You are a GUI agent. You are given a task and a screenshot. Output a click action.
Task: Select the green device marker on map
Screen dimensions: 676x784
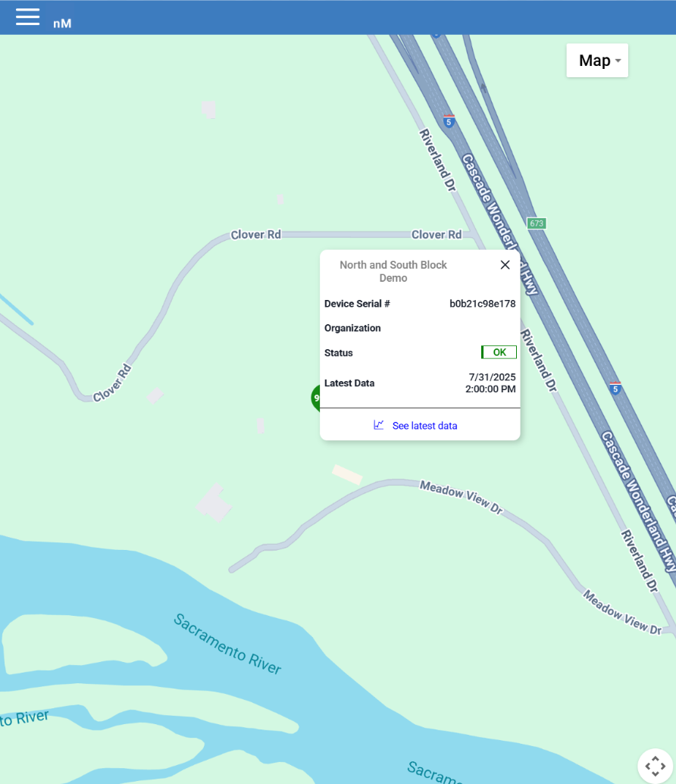(316, 398)
